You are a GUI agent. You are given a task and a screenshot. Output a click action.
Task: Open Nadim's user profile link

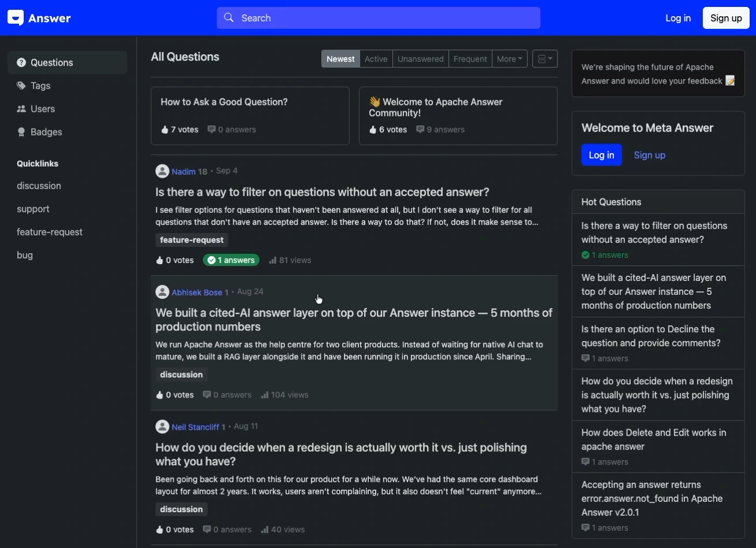pos(184,171)
